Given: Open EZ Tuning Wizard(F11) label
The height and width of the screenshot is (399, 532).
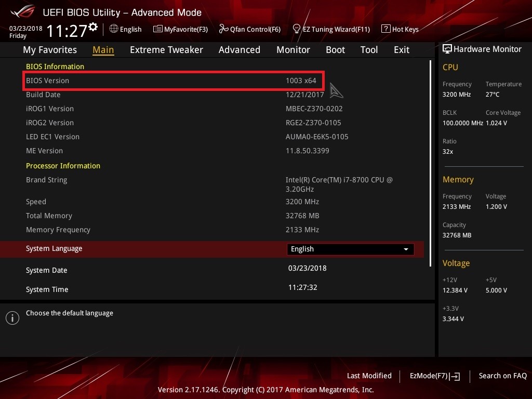Looking at the screenshot, I should (336, 29).
